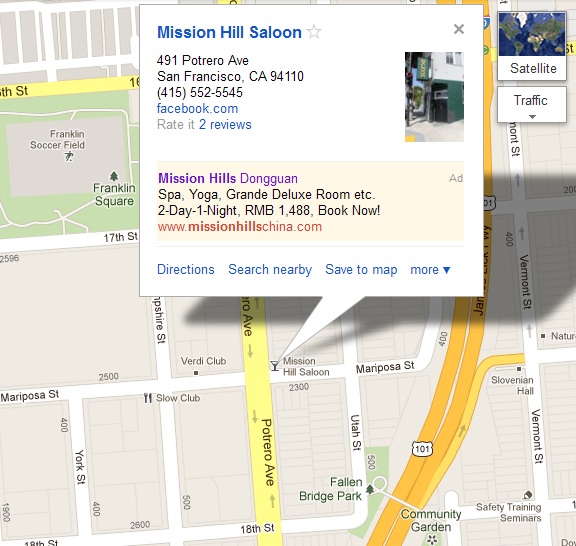
Task: Click the Fallen Bridge Park tree icon
Action: [370, 489]
